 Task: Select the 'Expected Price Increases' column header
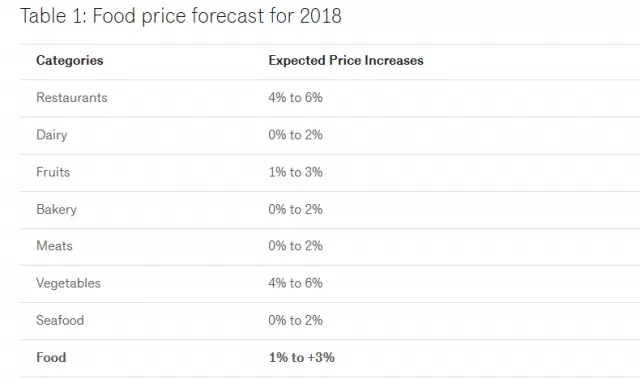point(346,60)
